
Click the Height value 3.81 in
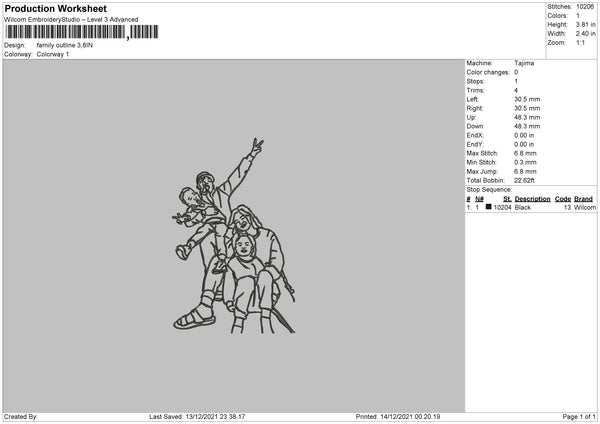click(x=585, y=24)
